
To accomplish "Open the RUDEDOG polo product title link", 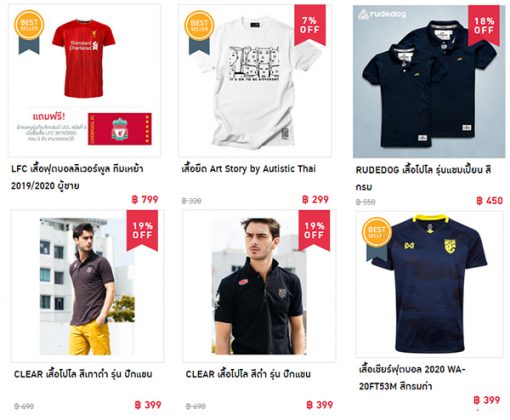I will coord(423,178).
